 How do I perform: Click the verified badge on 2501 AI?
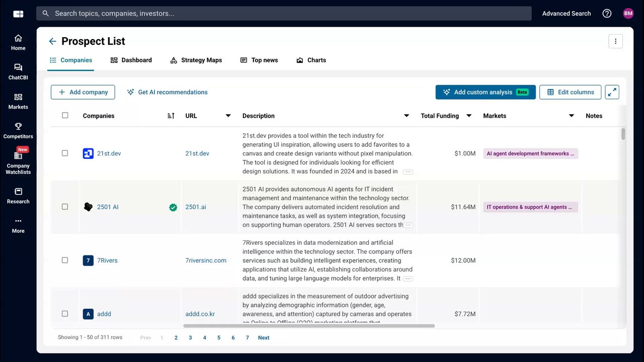coord(173,207)
